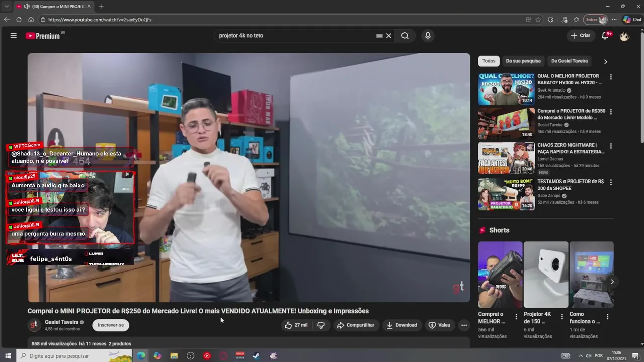This screenshot has width=644, height=362.
Task: Open the tab search dropdown arrow
Action: point(7,6)
